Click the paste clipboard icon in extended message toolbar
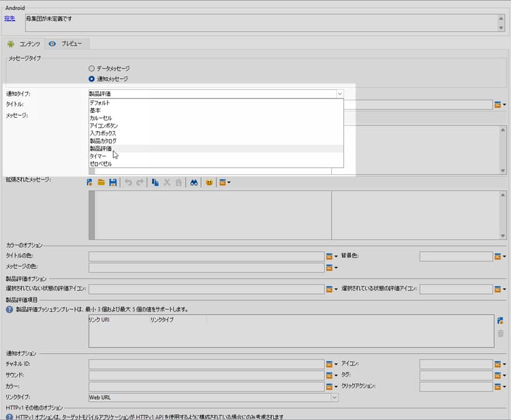Viewport: 511px width, 420px height. point(179,182)
